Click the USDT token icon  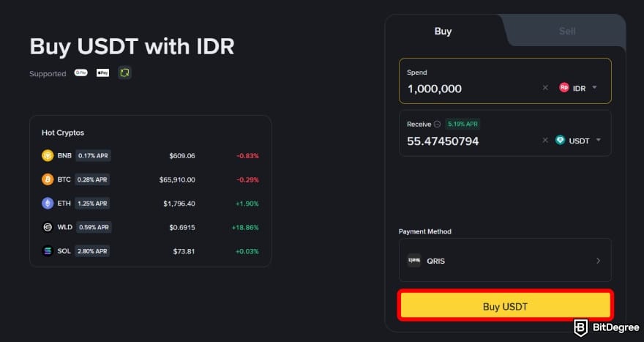pos(561,140)
